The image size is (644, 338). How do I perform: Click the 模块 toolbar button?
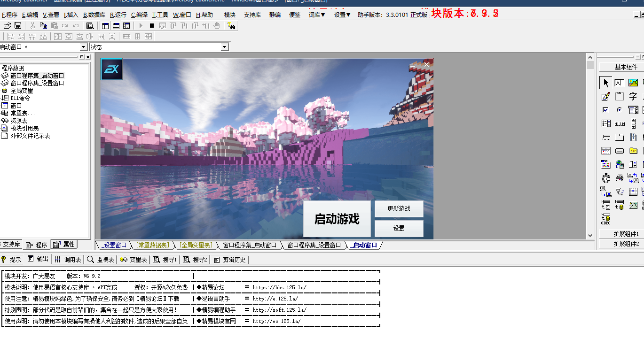pyautogui.click(x=230, y=15)
